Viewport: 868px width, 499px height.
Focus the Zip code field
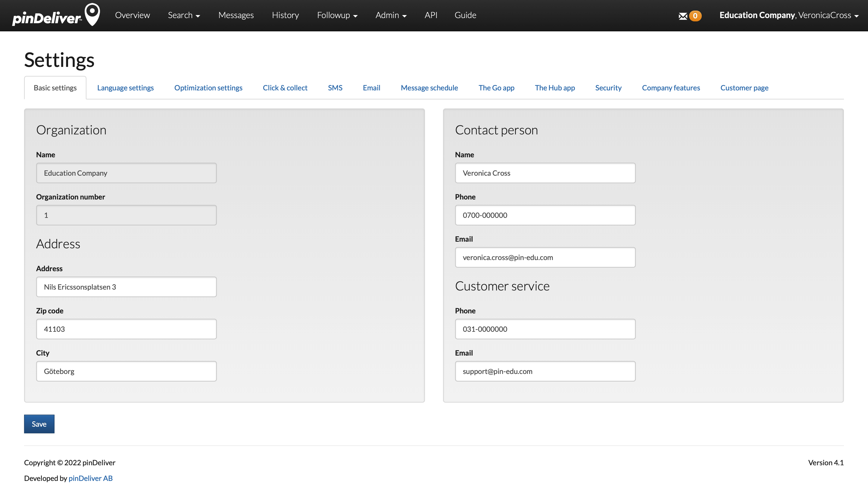(126, 329)
